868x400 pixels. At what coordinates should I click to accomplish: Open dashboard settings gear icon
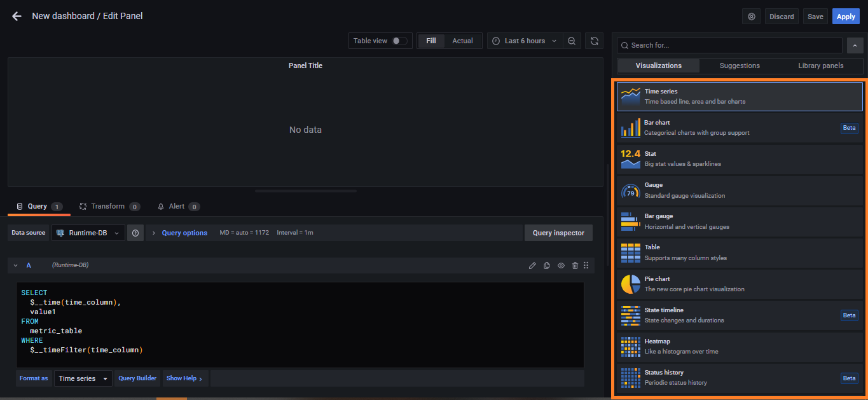tap(752, 17)
